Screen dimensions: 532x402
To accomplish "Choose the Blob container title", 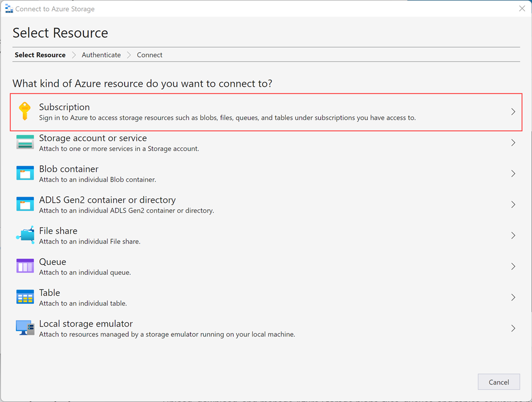I will click(69, 169).
